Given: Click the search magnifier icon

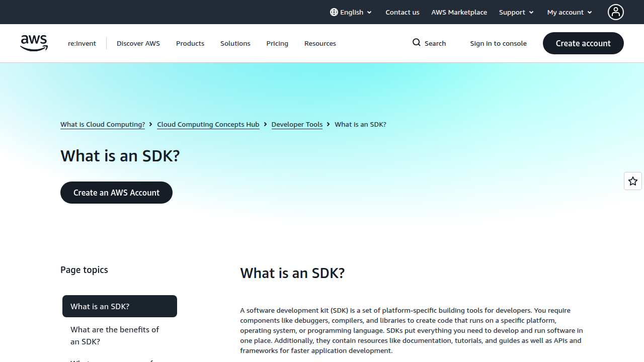Looking at the screenshot, I should [x=417, y=43].
